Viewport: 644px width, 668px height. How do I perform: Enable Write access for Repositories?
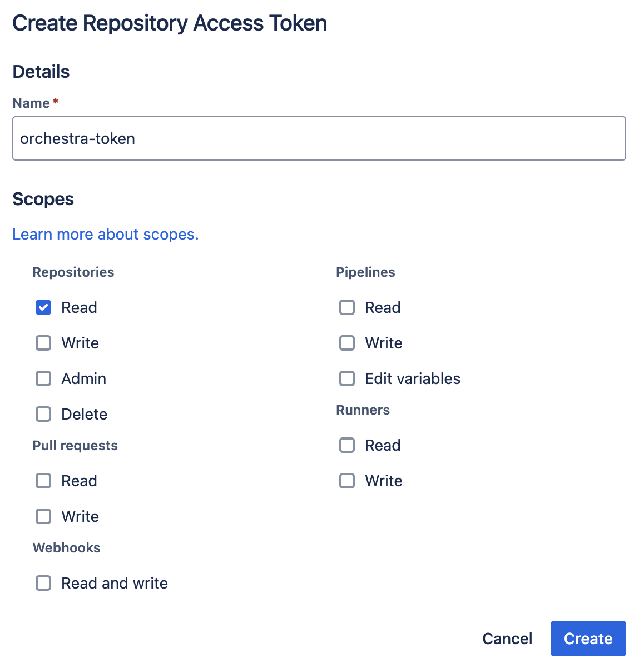43,343
